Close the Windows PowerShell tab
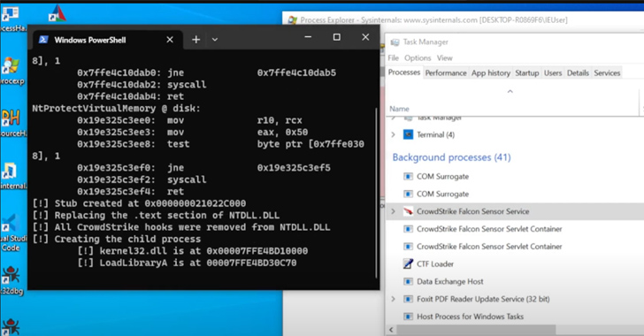644x336 pixels. point(170,40)
